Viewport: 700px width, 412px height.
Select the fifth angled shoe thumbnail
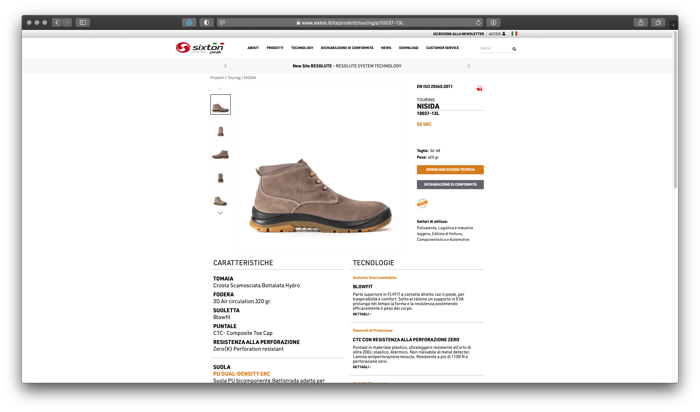tap(221, 198)
